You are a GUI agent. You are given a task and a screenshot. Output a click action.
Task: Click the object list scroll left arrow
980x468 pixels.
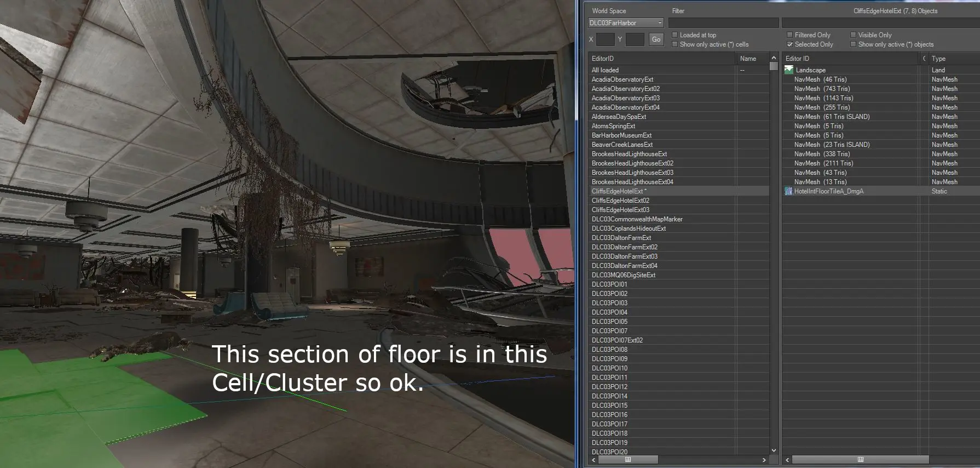pyautogui.click(x=787, y=460)
